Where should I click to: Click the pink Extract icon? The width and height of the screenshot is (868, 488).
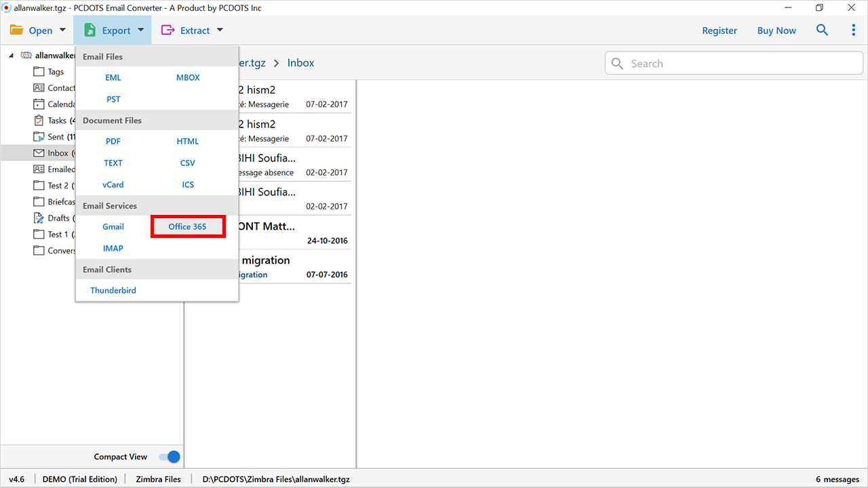tap(167, 30)
